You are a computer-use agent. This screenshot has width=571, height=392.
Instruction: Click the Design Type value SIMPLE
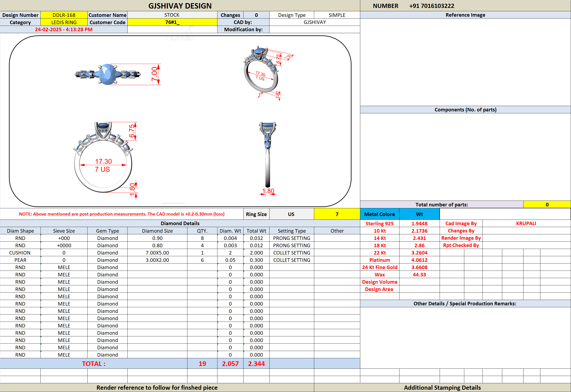coord(337,15)
